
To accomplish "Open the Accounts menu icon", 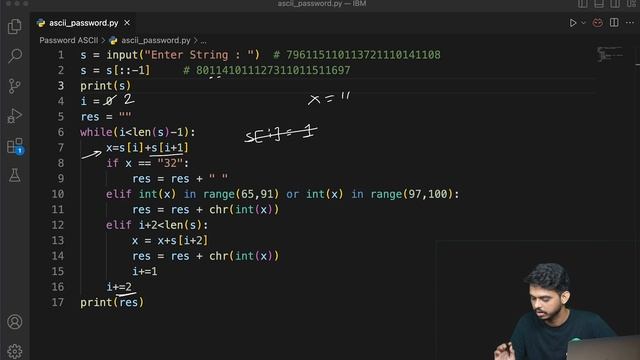I will [x=15, y=322].
